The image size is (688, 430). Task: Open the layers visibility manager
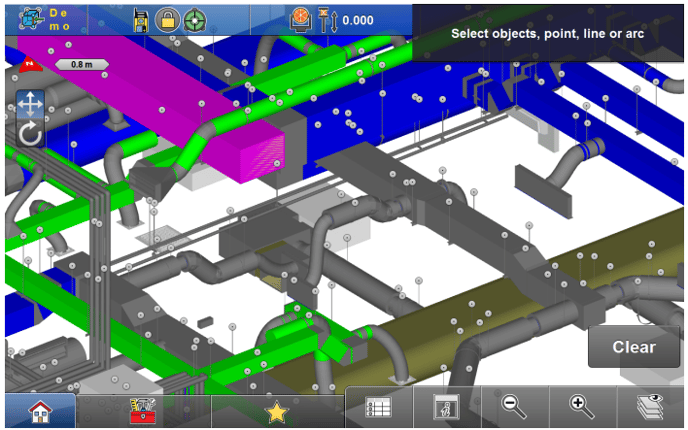pos(650,406)
